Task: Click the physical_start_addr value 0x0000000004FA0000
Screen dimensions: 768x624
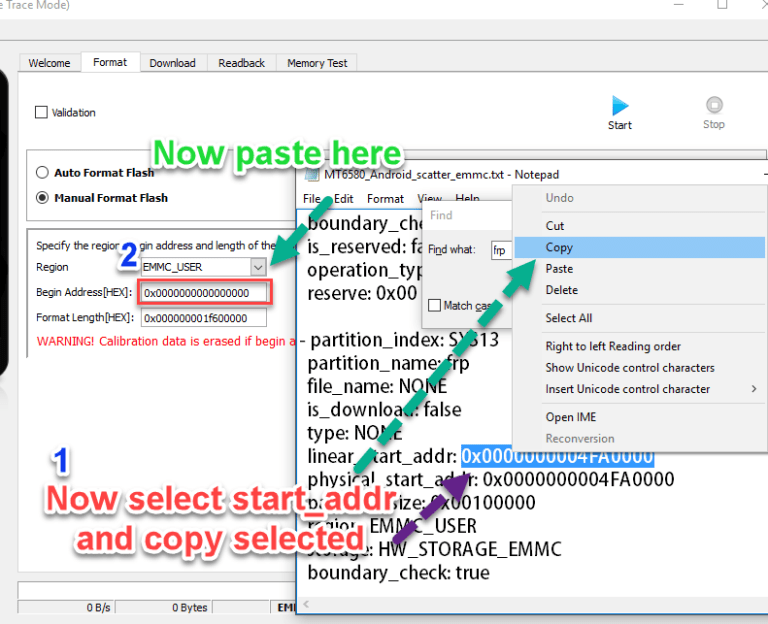Action: 578,480
